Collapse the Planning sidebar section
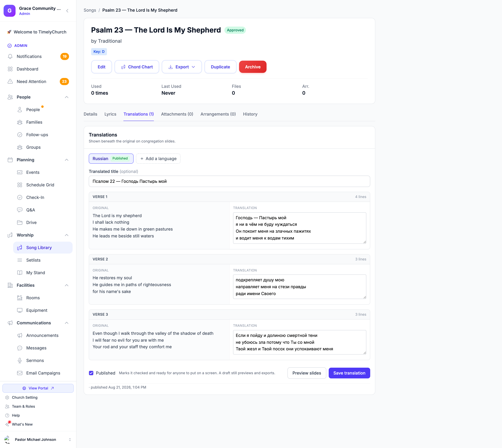Image resolution: width=502 pixels, height=448 pixels. pyautogui.click(x=66, y=160)
